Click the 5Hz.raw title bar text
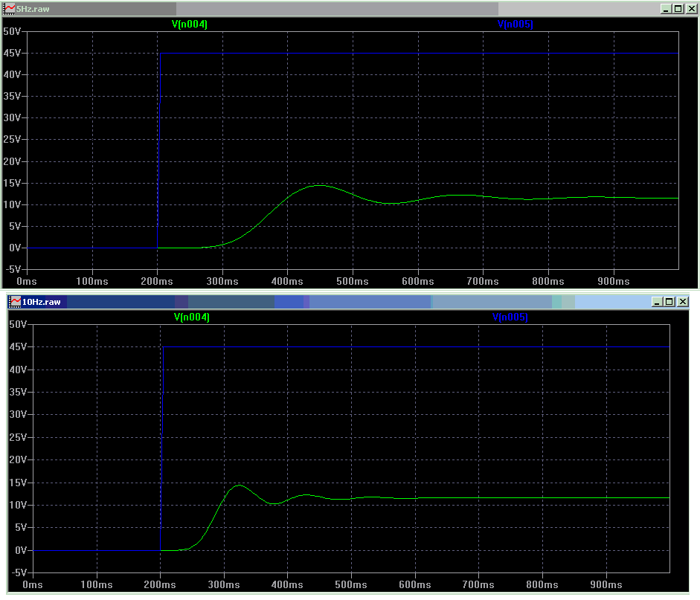 click(33, 9)
